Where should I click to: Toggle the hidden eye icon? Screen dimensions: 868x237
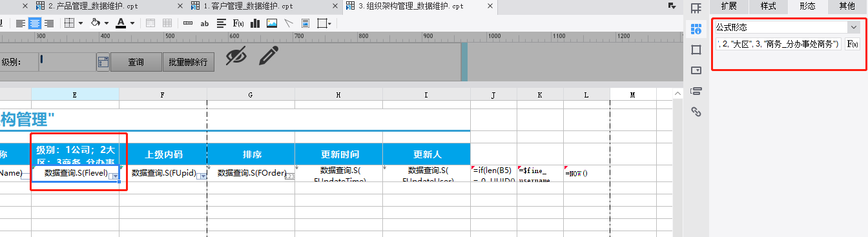tap(237, 56)
